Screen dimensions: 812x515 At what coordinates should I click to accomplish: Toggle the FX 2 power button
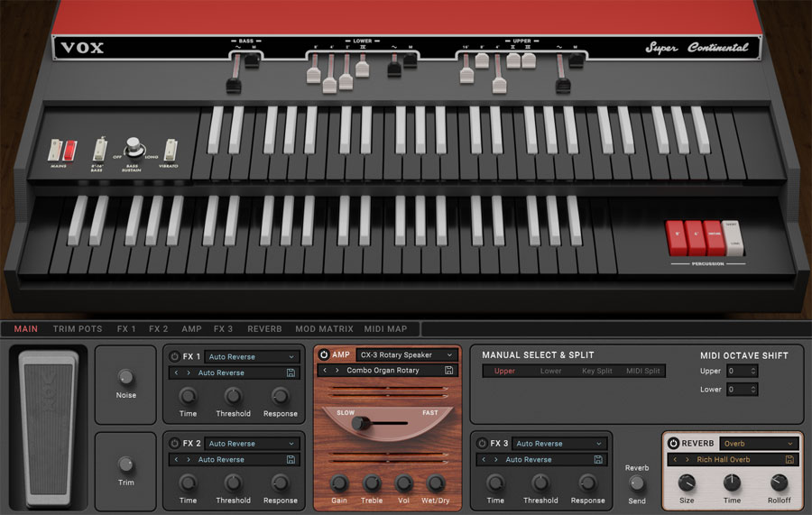point(174,444)
